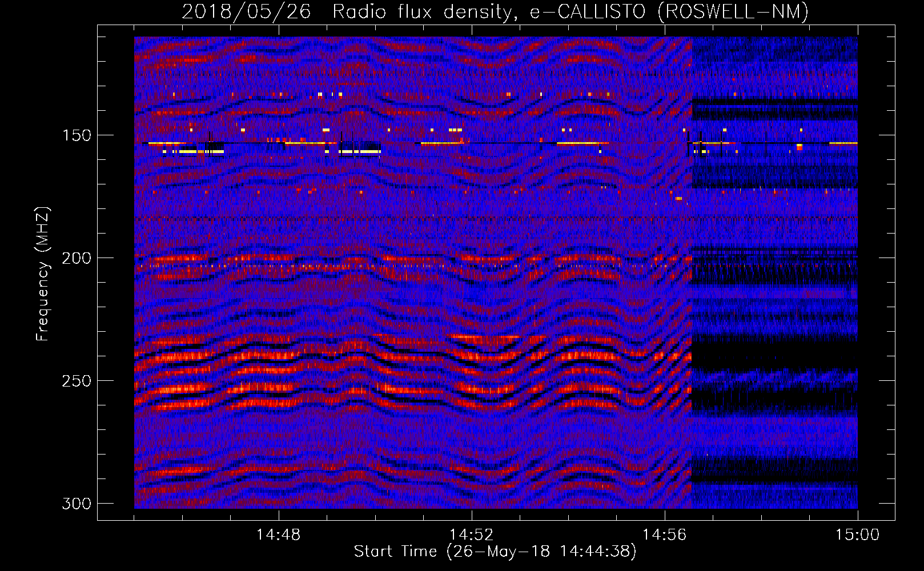Image resolution: width=924 pixels, height=571 pixels.
Task: Select the '150' frequency axis label
Action: tap(75, 135)
